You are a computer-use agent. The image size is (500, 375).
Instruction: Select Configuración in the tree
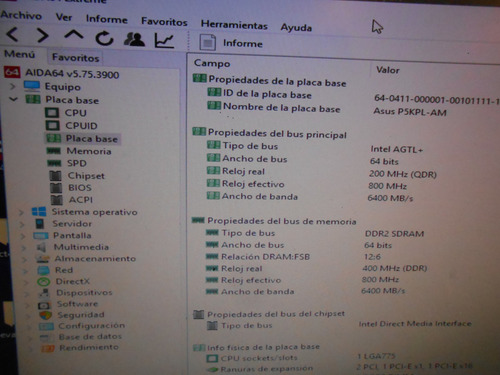[x=92, y=326]
